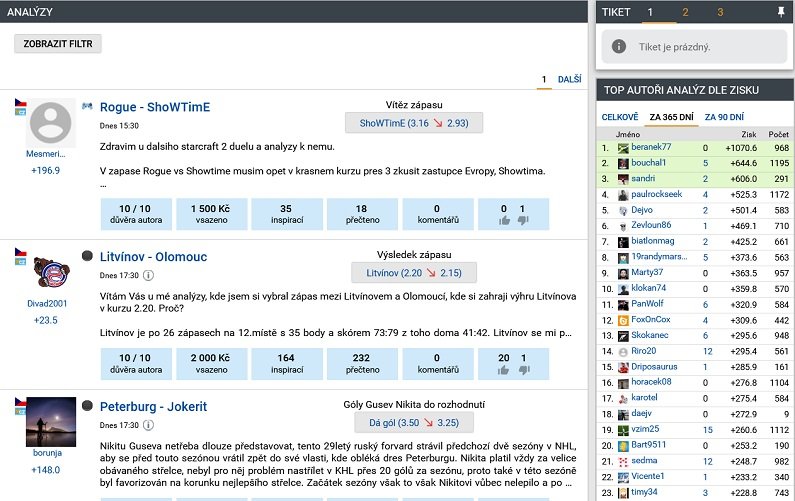Click beranek77 avatar icon in ranking
Image resolution: width=795 pixels, height=501 pixels.
click(x=623, y=148)
